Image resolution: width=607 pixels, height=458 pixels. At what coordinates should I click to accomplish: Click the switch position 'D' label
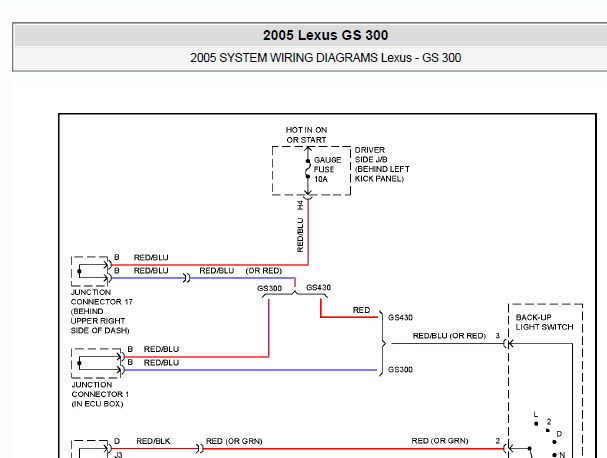559,434
